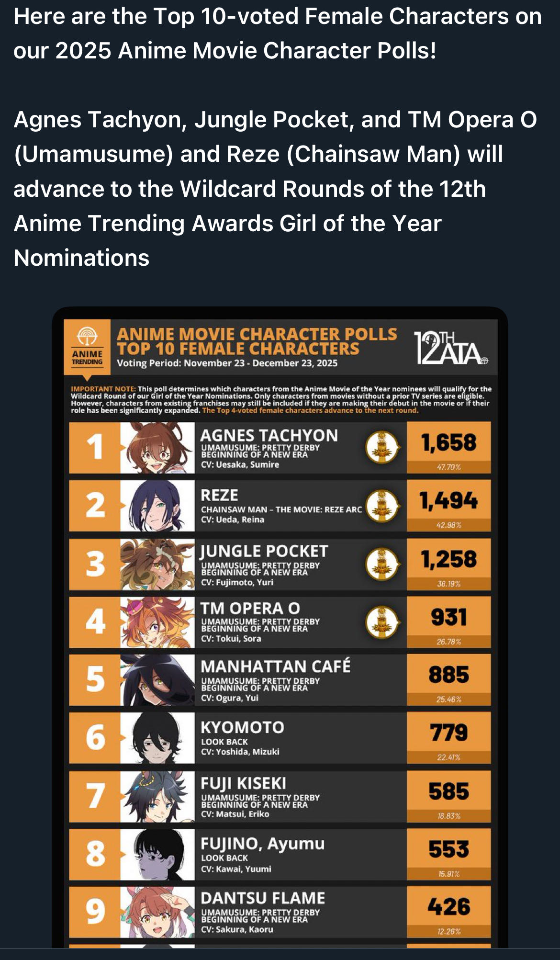Click Reze's gold trophy badge
This screenshot has width=560, height=960.
tap(381, 506)
